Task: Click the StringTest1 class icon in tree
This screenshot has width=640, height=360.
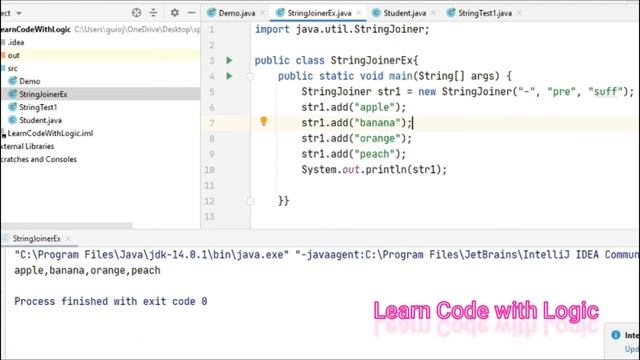Action: tap(13, 107)
